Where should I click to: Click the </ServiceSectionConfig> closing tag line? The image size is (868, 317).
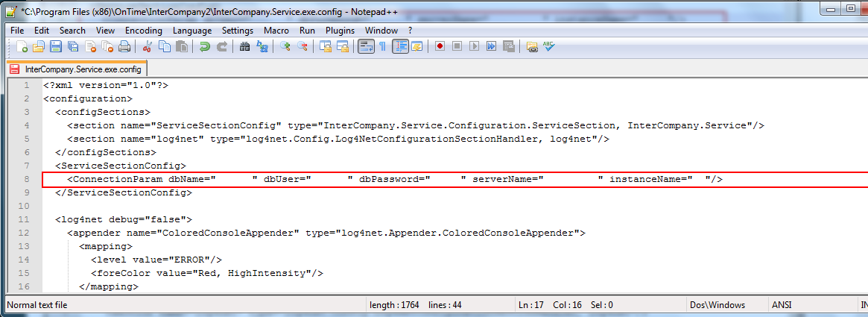(124, 193)
